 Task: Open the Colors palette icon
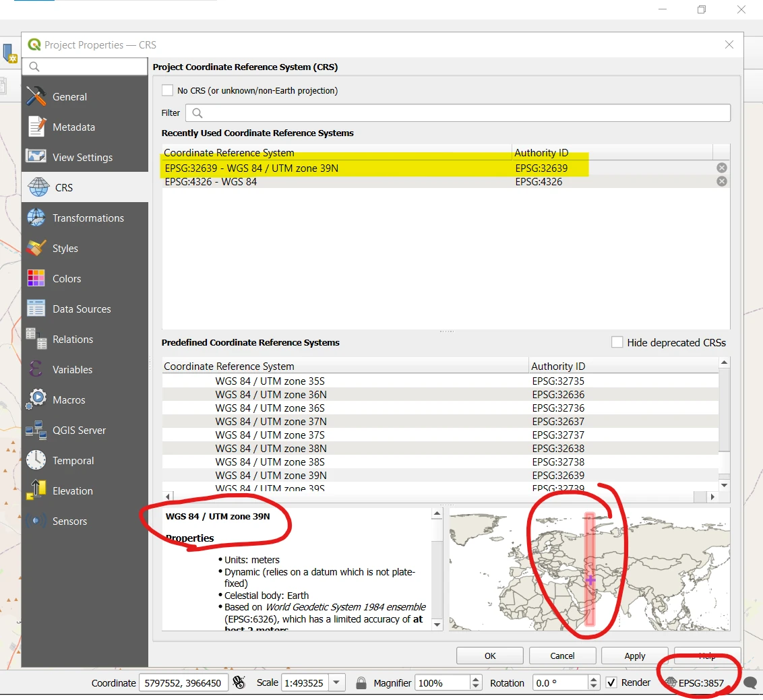(x=36, y=278)
